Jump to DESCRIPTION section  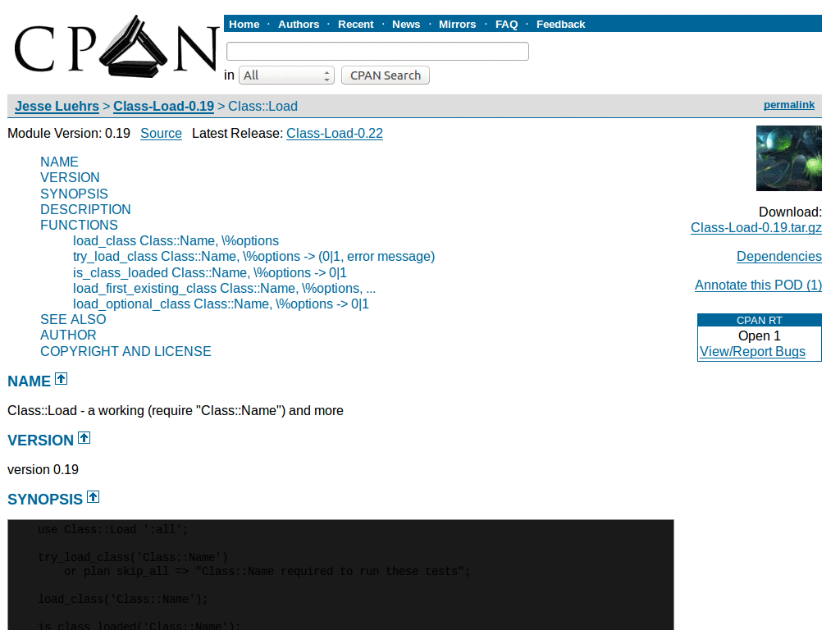tap(85, 209)
